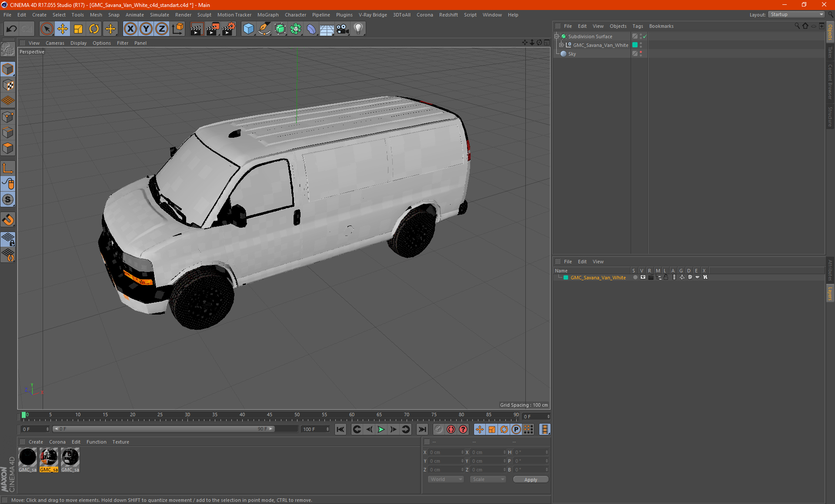Viewport: 835px width, 504px height.
Task: Open the Objects manager Tags menu
Action: coord(638,26)
